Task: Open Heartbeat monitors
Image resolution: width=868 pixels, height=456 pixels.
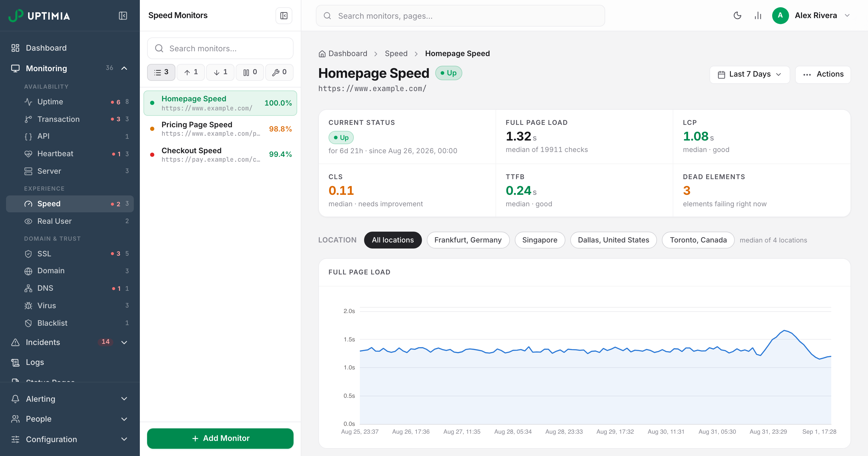Action: click(x=70, y=154)
